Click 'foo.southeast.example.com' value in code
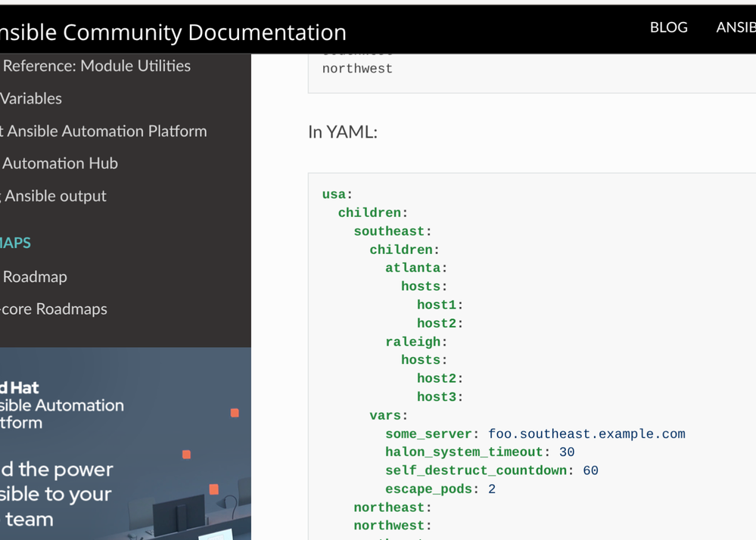This screenshot has height=540, width=756. pyautogui.click(x=586, y=434)
